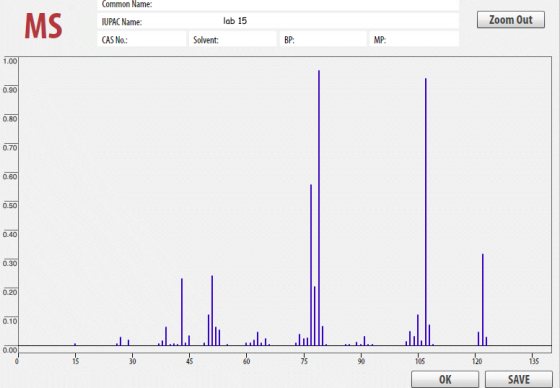Image resolution: width=560 pixels, height=388 pixels.
Task: Click the tall peak near m/z 107
Action: 426,212
